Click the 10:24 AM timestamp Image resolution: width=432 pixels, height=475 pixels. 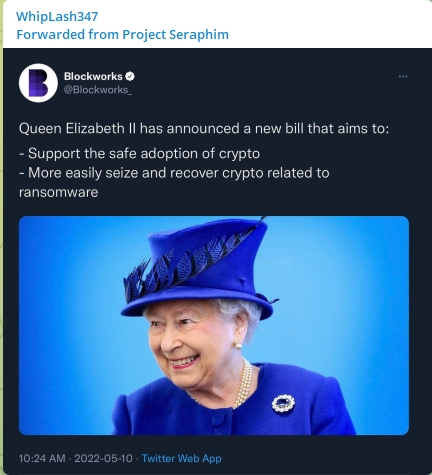pyautogui.click(x=42, y=458)
